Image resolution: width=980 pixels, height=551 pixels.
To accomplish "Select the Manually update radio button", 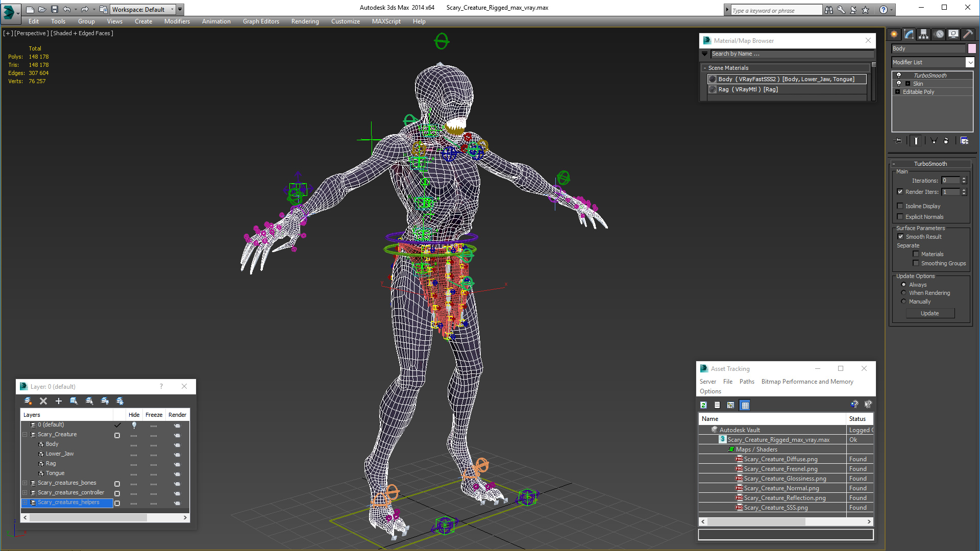I will [x=903, y=302].
